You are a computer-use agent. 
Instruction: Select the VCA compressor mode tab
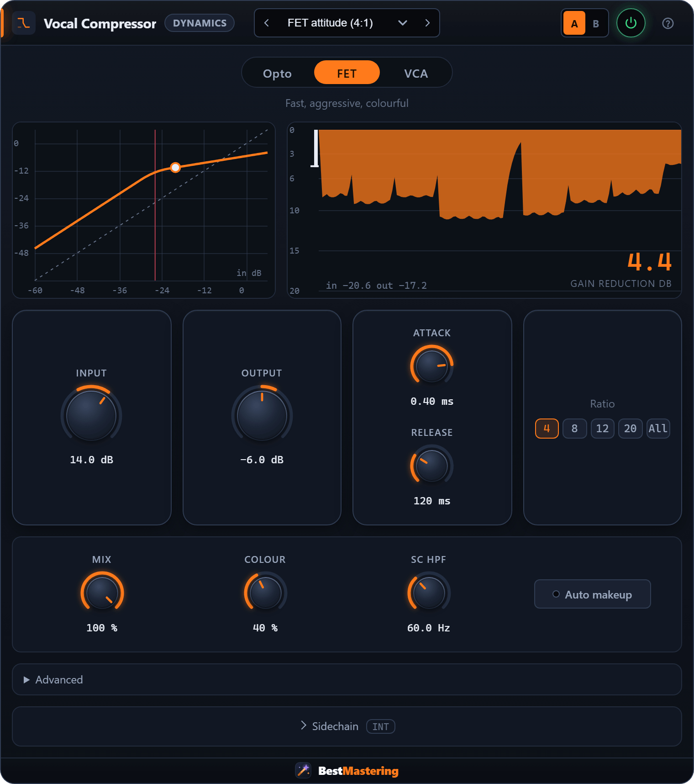(416, 73)
